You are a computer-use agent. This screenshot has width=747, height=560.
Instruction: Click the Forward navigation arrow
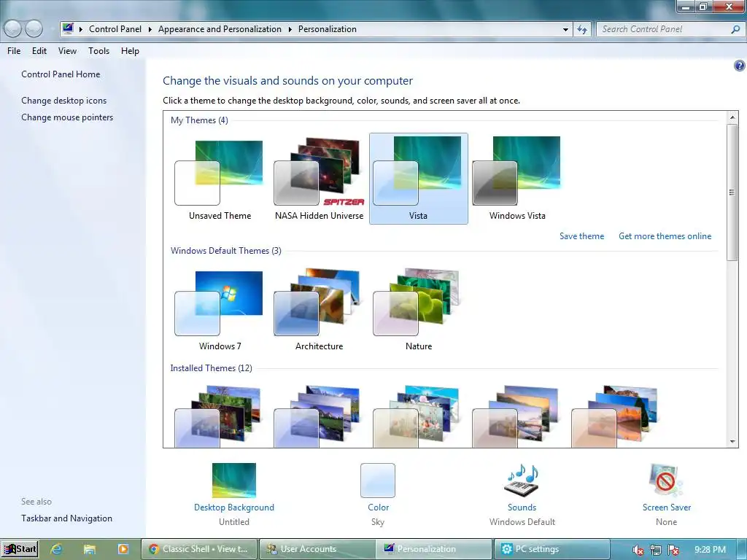[x=34, y=29]
